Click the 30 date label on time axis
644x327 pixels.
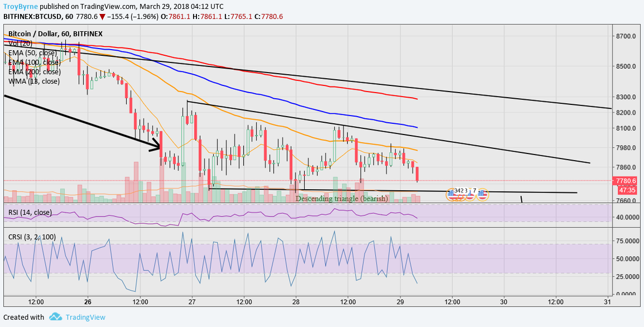coord(504,302)
